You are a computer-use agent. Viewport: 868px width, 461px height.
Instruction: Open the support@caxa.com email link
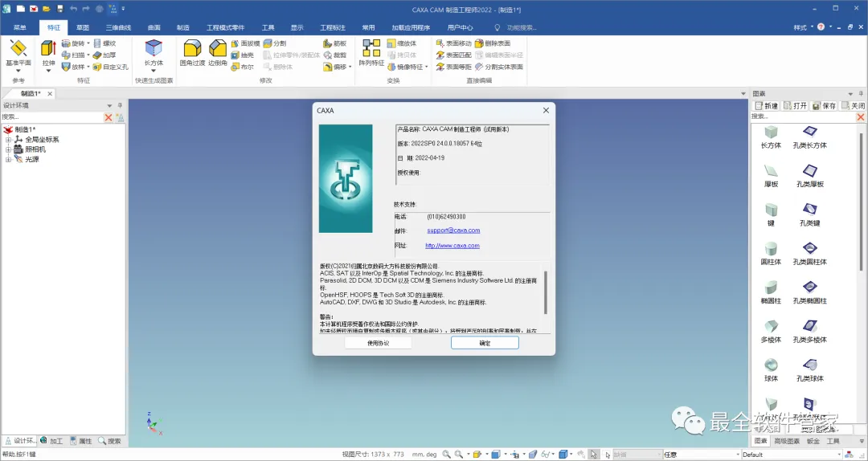click(453, 230)
